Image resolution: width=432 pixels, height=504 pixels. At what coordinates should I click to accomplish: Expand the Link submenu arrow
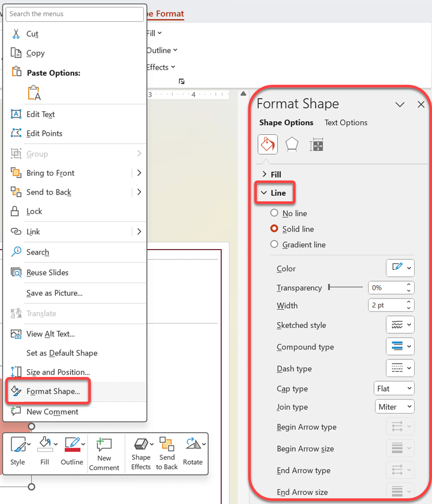(139, 232)
